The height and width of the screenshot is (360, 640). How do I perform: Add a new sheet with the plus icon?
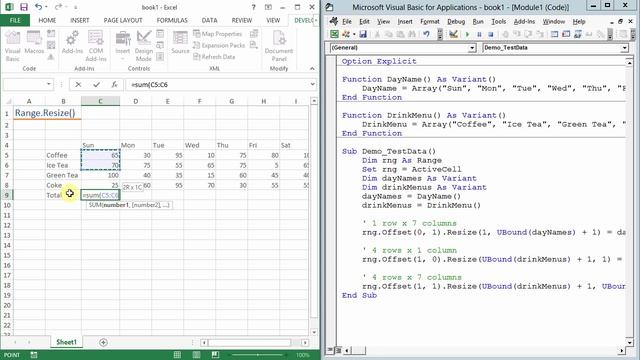(103, 342)
